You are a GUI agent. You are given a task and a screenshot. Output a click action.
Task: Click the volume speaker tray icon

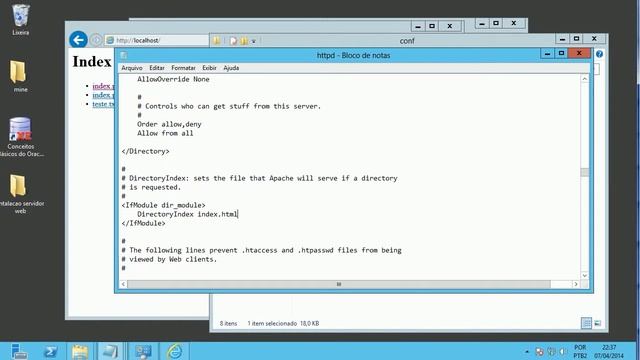coord(563,351)
